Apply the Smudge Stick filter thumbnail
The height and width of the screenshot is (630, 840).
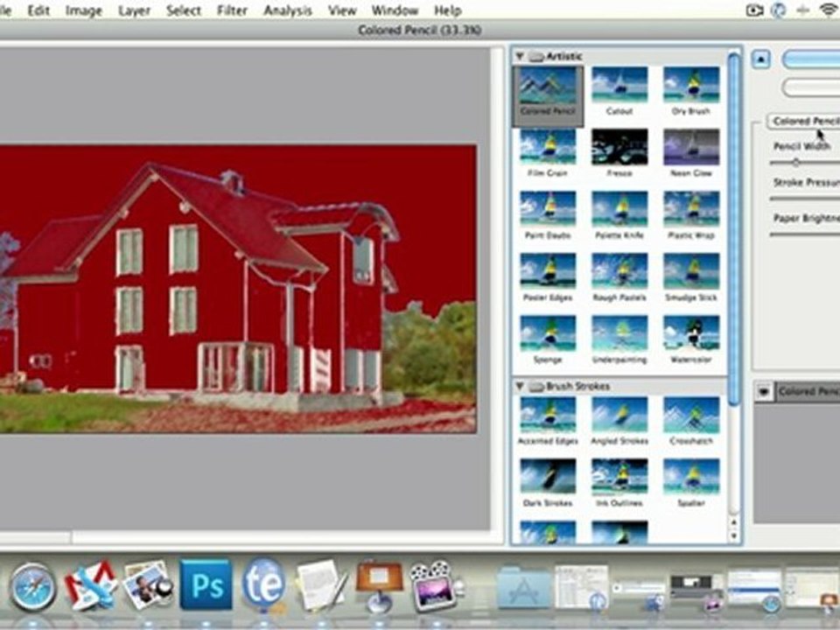click(x=691, y=271)
